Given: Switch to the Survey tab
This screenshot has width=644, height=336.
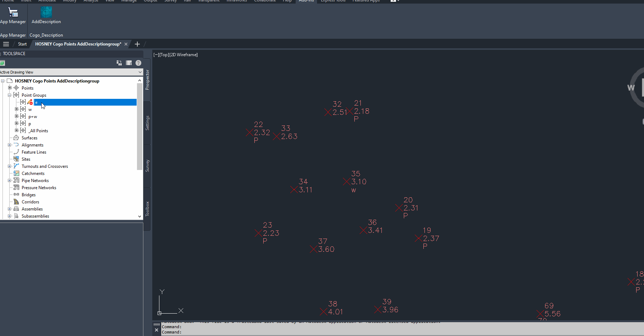Looking at the screenshot, I should [x=147, y=166].
